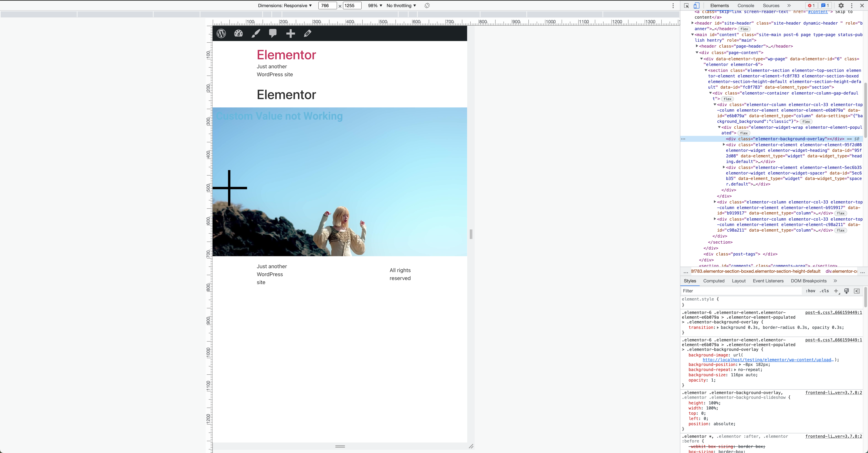Open the comments bubble icon in admin bar
This screenshot has width=868, height=453.
point(273,33)
